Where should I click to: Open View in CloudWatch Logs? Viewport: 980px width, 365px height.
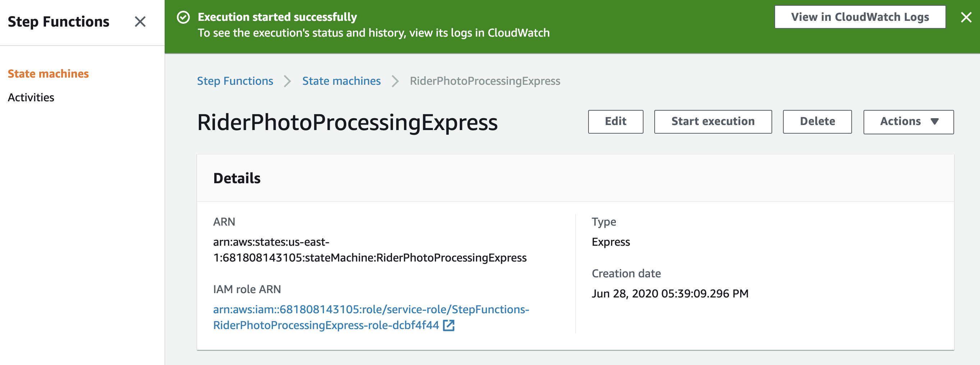tap(860, 17)
